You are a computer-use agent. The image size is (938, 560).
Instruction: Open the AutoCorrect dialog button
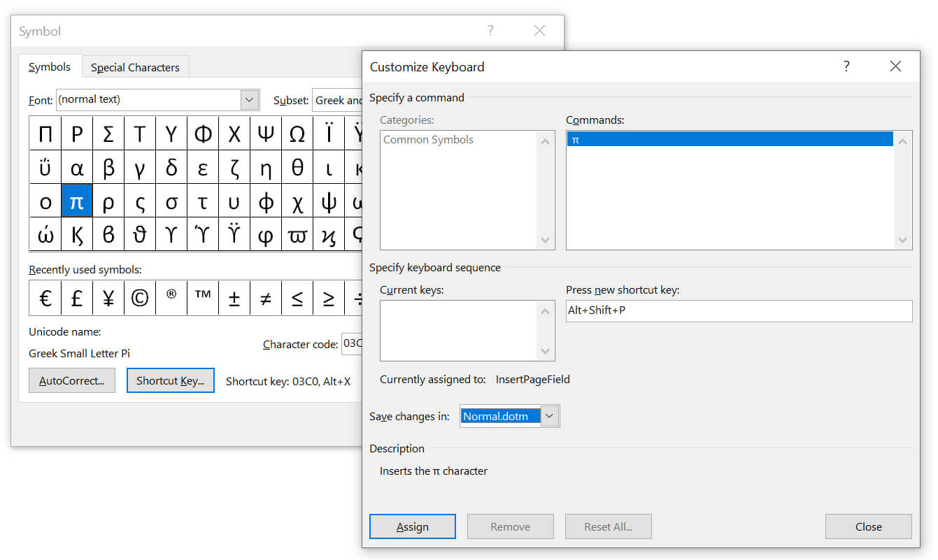pyautogui.click(x=71, y=381)
